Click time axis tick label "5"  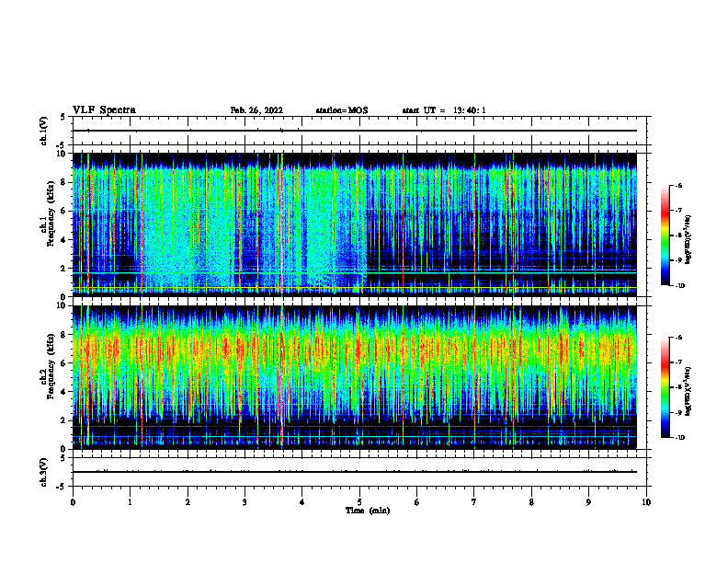(359, 502)
